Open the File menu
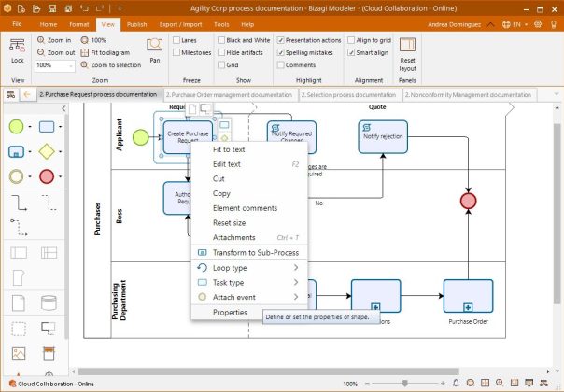 click(x=17, y=24)
